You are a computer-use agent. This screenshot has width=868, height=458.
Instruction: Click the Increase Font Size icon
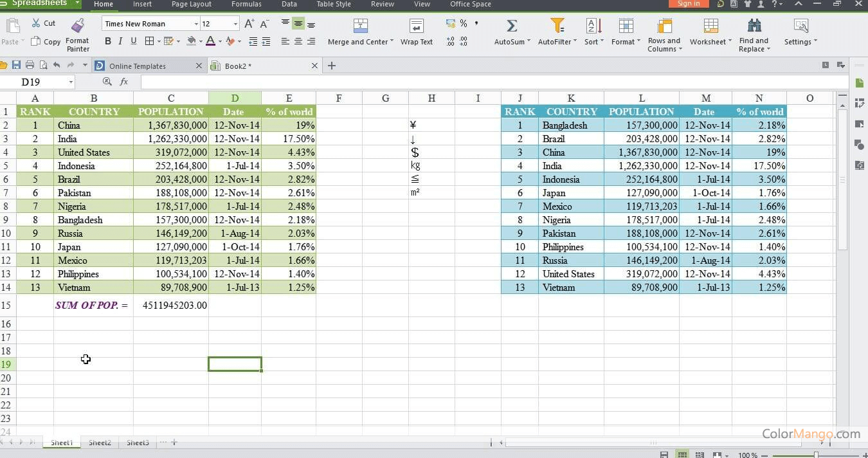pyautogui.click(x=249, y=24)
